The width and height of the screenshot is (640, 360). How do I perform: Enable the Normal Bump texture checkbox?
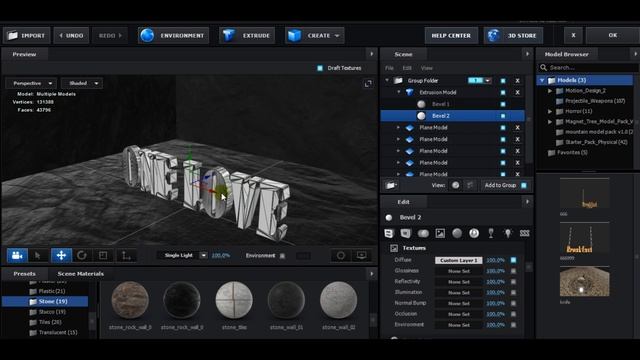513,303
